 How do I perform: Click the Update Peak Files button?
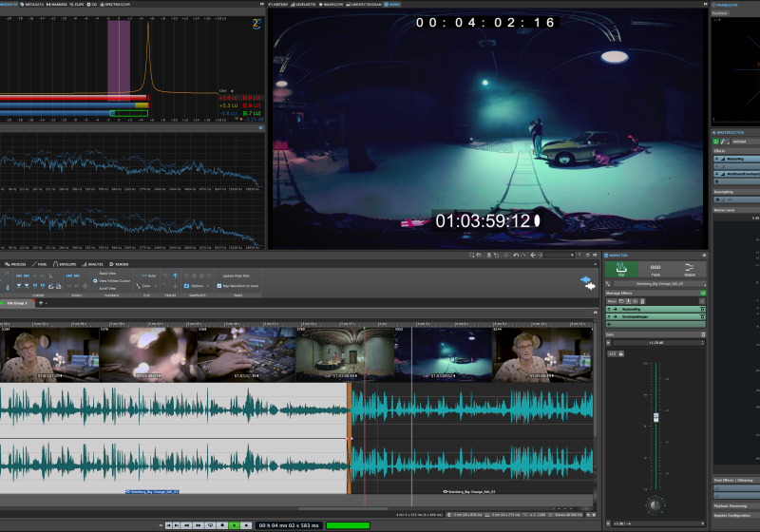pyautogui.click(x=236, y=275)
